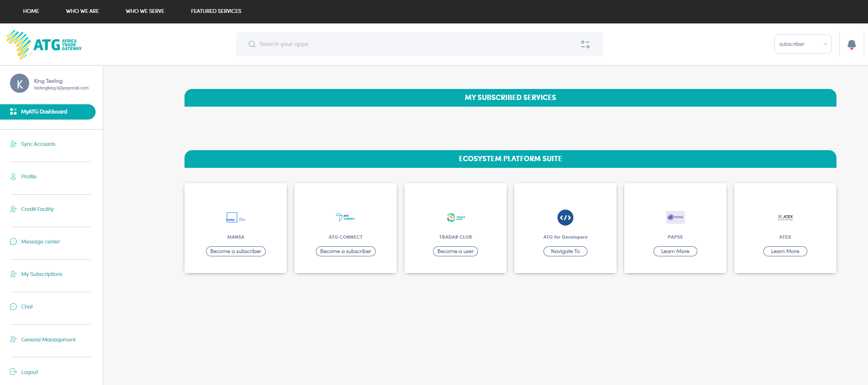The height and width of the screenshot is (385, 868).
Task: Click the ATG Connect logo
Action: click(346, 218)
